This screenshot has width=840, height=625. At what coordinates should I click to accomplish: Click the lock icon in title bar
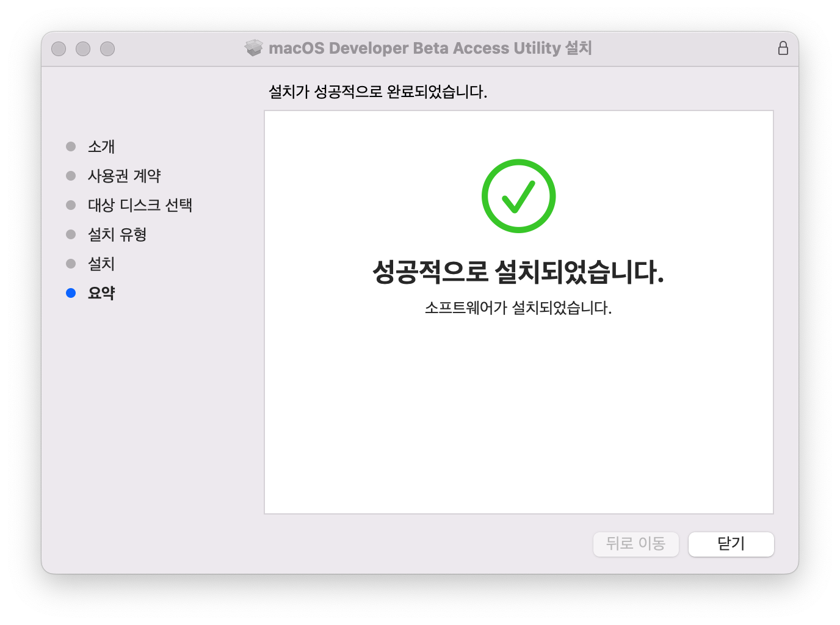783,48
